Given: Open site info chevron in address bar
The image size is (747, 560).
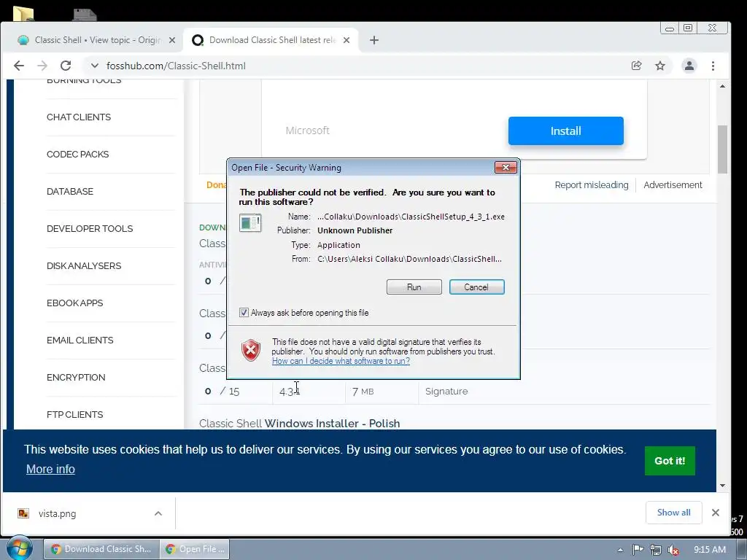Looking at the screenshot, I should (x=94, y=66).
